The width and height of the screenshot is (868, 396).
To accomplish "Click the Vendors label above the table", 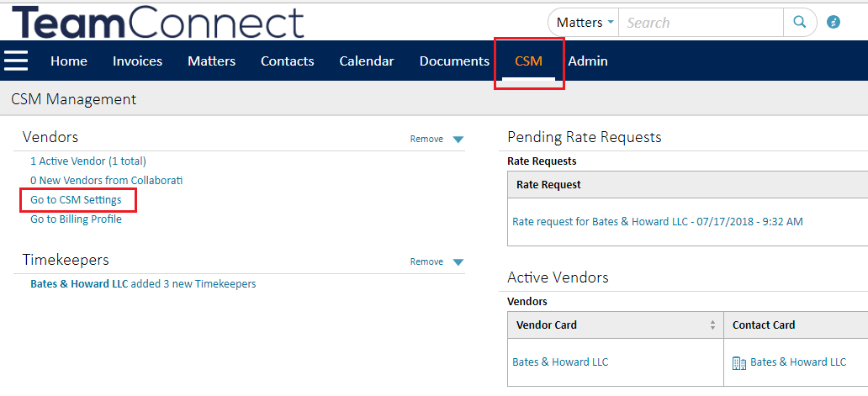I will 527,302.
